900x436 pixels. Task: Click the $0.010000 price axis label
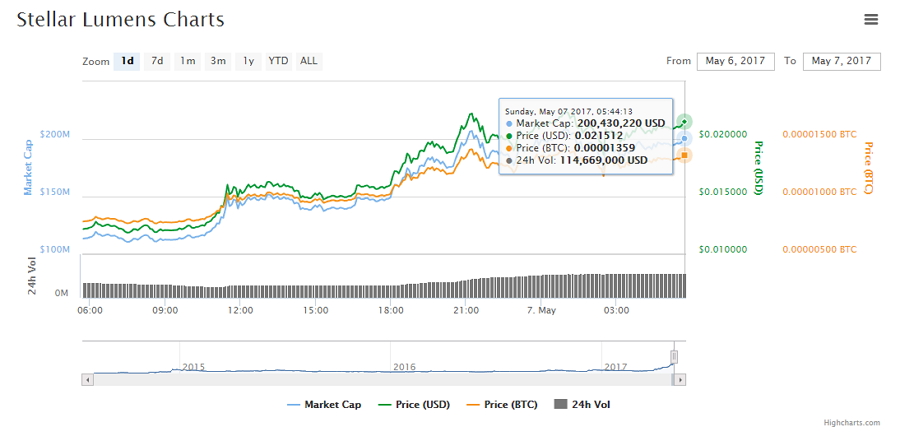click(723, 250)
